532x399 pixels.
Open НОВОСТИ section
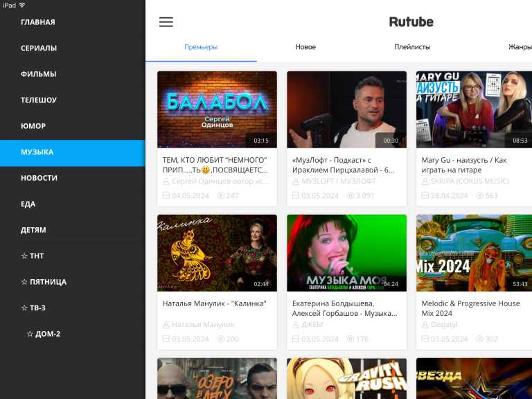72,178
